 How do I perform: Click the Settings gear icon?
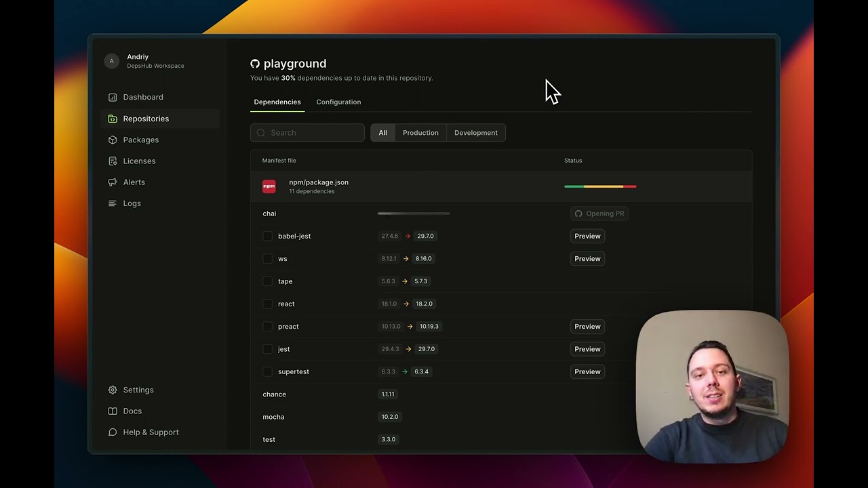[113, 390]
